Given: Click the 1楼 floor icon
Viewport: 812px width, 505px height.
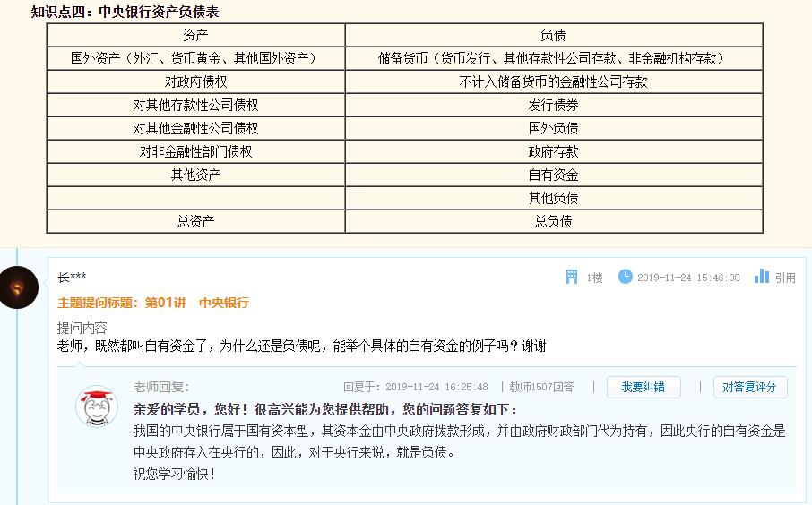Looking at the screenshot, I should [x=572, y=278].
